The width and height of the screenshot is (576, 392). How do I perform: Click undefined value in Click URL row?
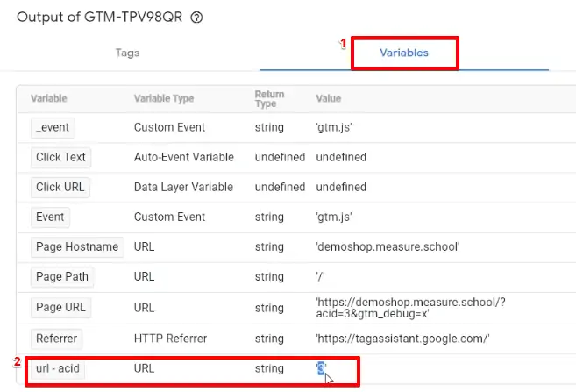(341, 187)
